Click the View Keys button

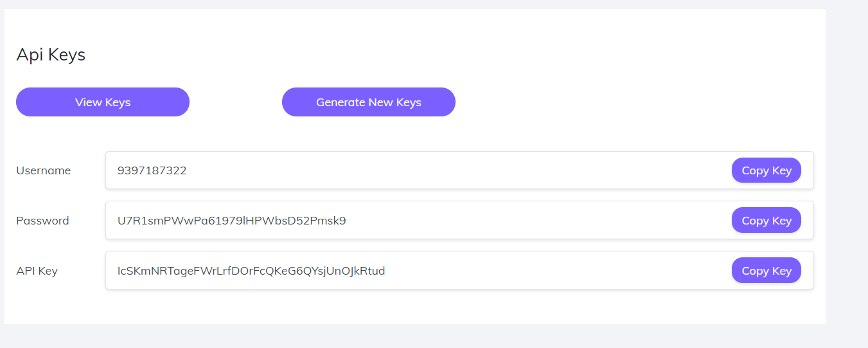point(103,102)
